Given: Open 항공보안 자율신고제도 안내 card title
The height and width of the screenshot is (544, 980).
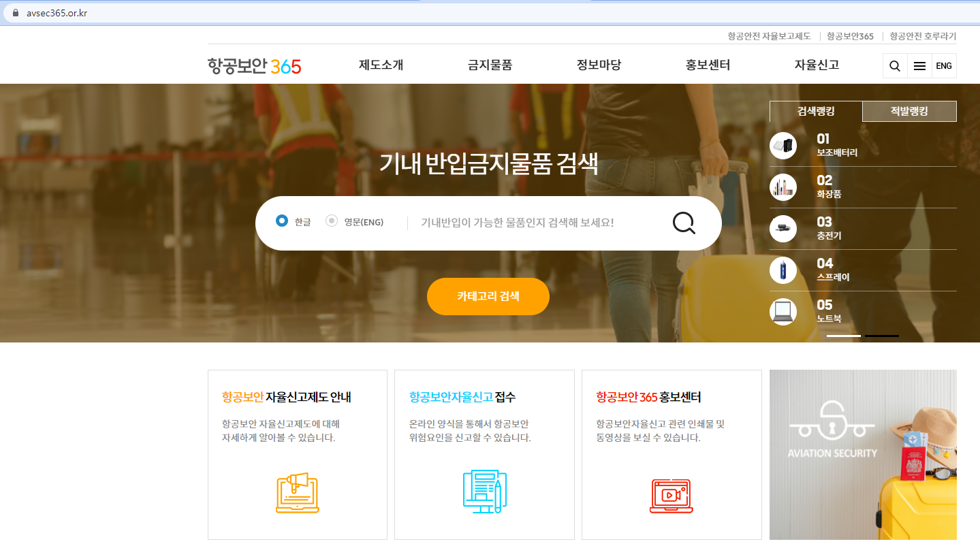Looking at the screenshot, I should (287, 397).
